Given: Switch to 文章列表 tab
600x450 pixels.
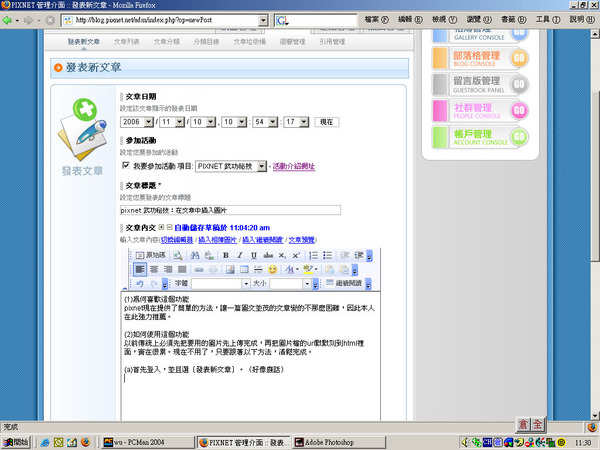Looking at the screenshot, I should 127,42.
